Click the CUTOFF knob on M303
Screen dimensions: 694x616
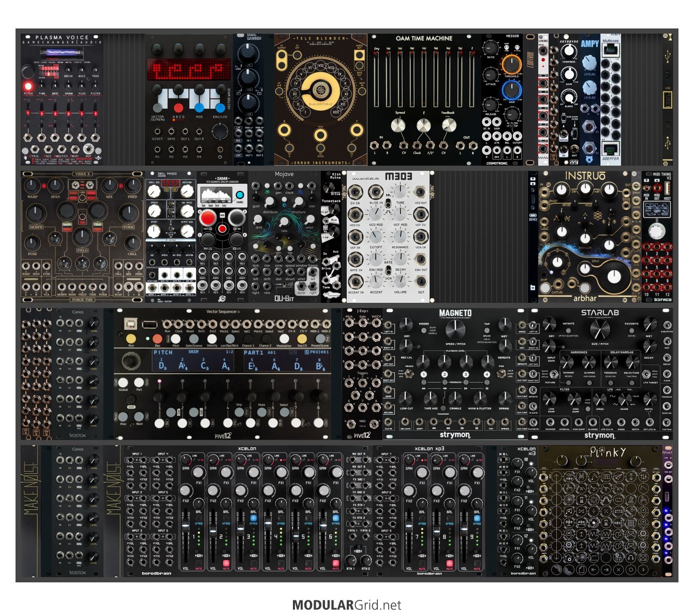[376, 237]
